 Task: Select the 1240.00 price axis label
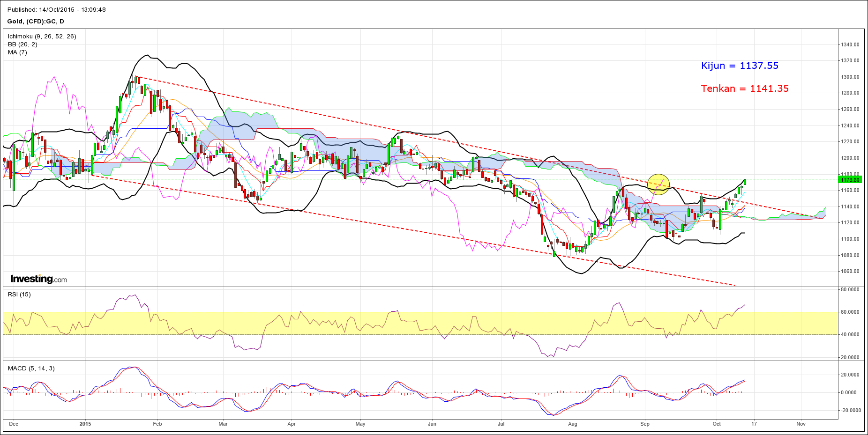pos(850,126)
